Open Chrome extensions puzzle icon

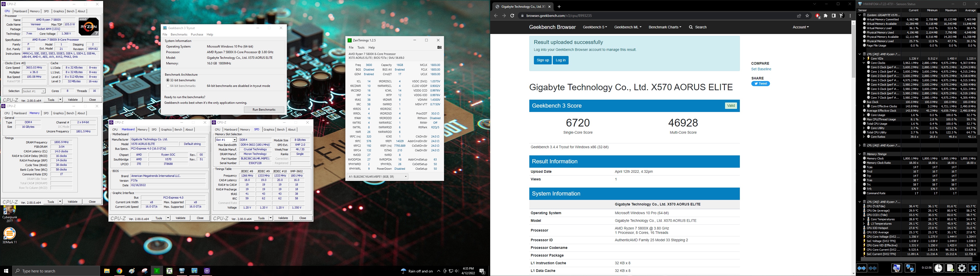pos(826,16)
